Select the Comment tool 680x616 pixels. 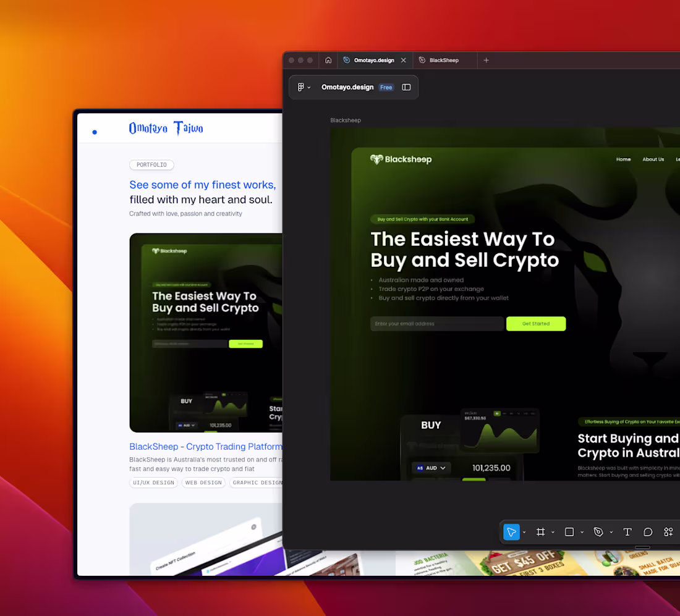[647, 532]
